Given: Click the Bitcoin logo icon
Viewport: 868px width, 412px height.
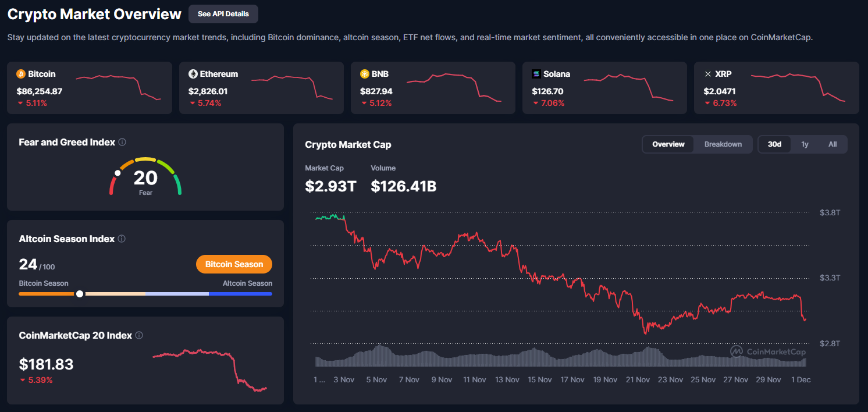Looking at the screenshot, I should point(21,74).
